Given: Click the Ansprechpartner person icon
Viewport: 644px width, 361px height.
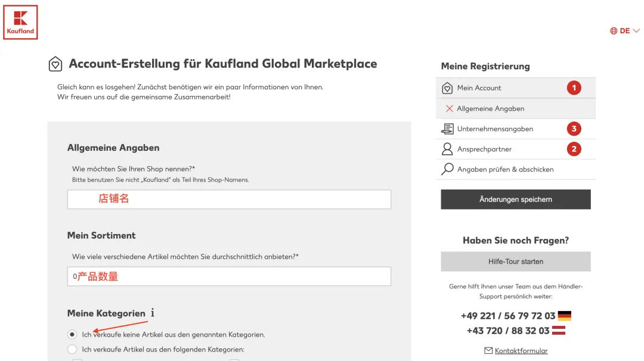Looking at the screenshot, I should pyautogui.click(x=447, y=149).
